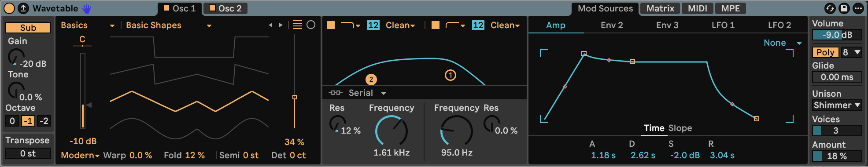The width and height of the screenshot is (868, 167).
Task: Show envelope Slope values
Action: click(x=680, y=128)
